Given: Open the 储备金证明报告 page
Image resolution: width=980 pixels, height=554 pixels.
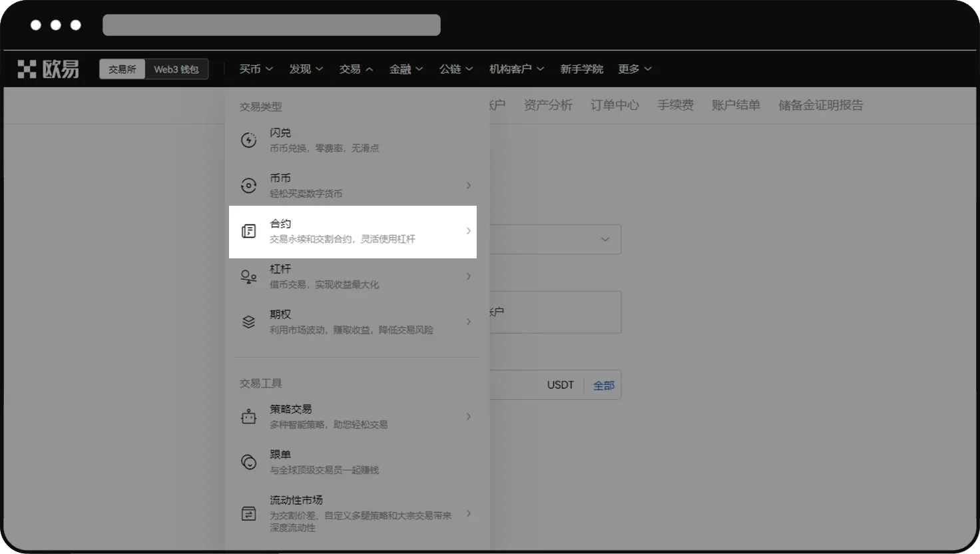Looking at the screenshot, I should [x=821, y=105].
